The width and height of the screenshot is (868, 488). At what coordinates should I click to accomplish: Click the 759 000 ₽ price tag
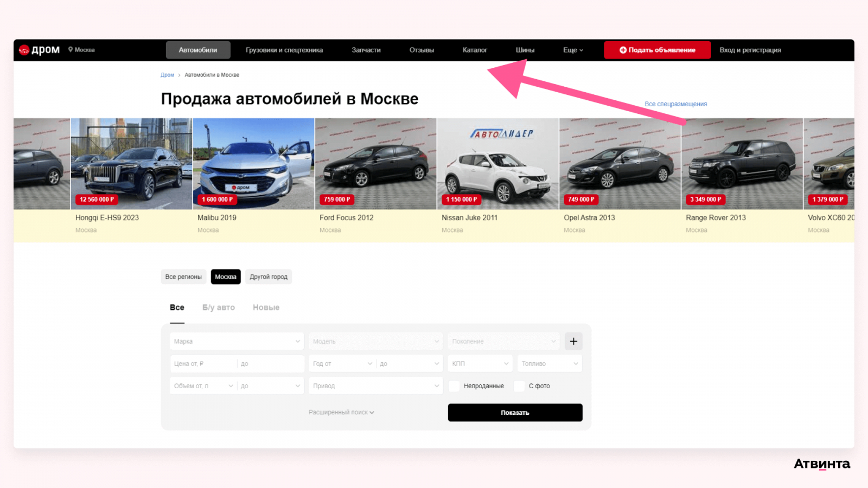point(337,200)
